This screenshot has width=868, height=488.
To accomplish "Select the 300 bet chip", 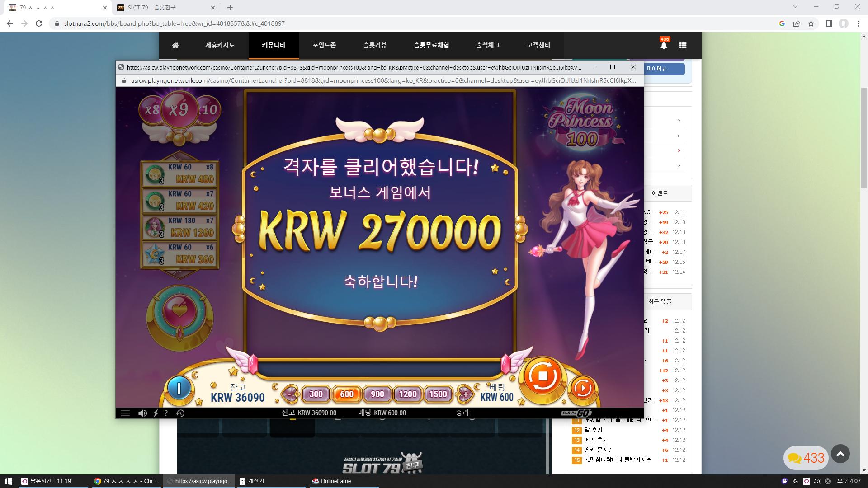I will coord(316,394).
